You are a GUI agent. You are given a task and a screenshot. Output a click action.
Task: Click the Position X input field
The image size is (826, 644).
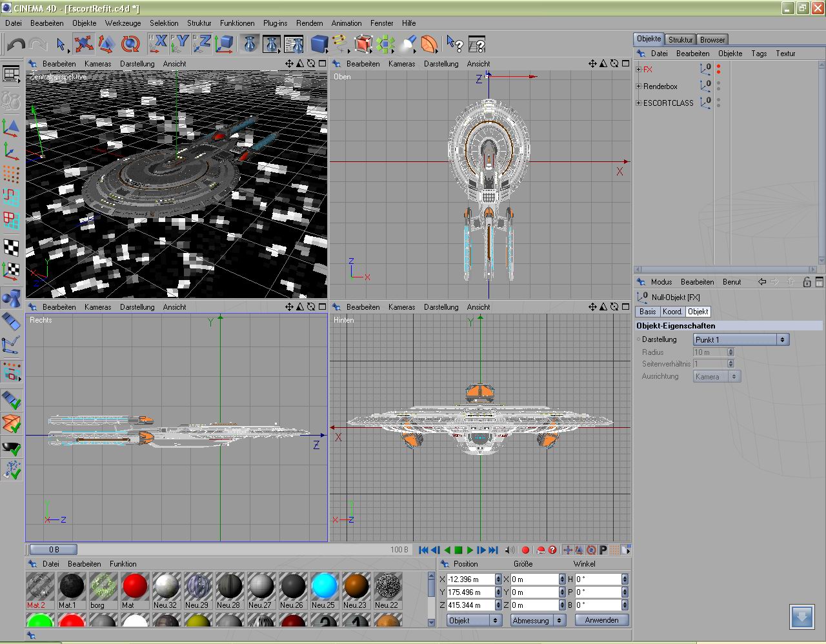470,579
